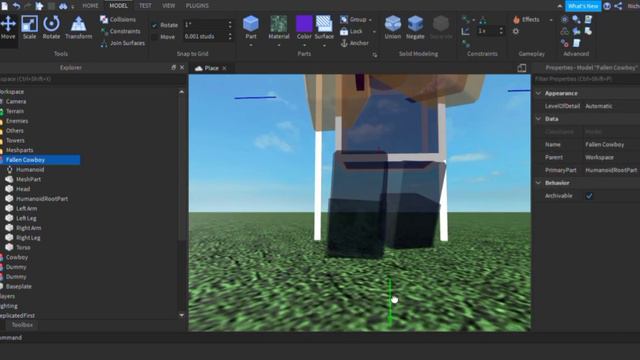Select the Towers folder
The image size is (640, 360).
15,140
